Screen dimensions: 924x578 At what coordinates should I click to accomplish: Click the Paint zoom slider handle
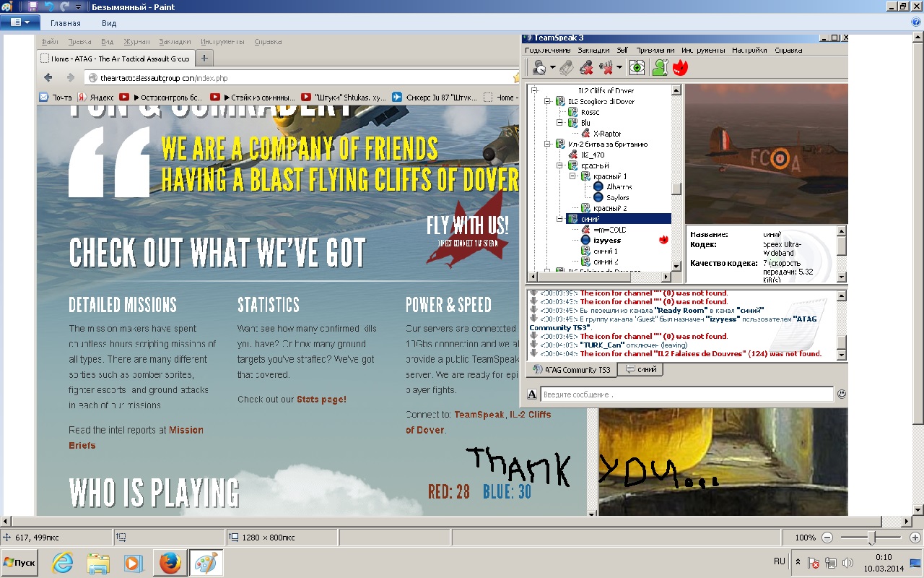coord(871,538)
